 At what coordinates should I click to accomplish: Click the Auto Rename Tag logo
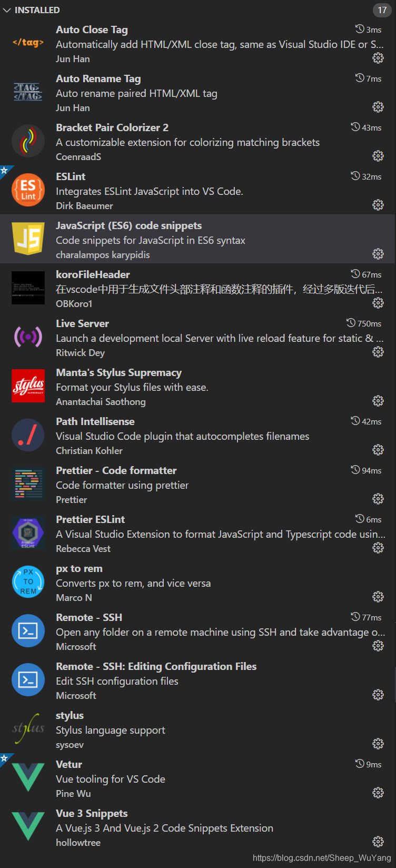[x=28, y=92]
